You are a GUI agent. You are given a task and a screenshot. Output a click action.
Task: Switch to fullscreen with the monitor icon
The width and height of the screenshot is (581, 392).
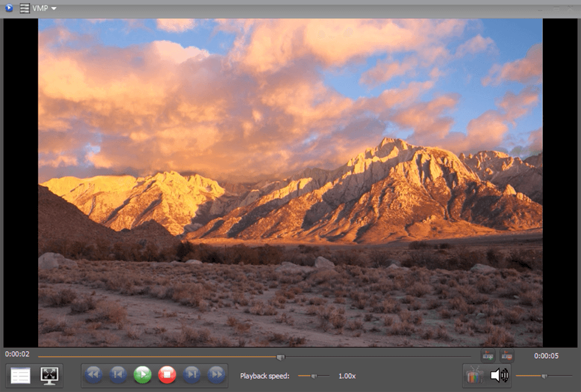pyautogui.click(x=49, y=375)
